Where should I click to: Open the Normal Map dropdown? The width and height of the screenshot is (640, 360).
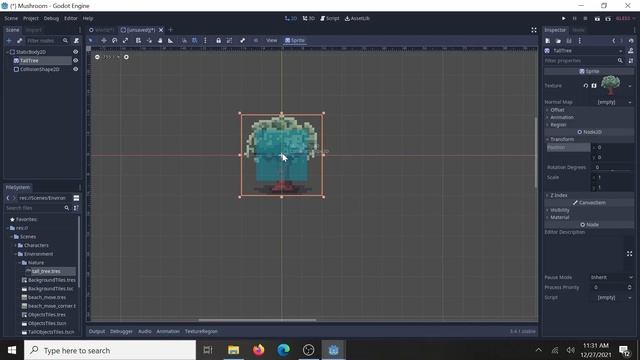click(x=611, y=102)
